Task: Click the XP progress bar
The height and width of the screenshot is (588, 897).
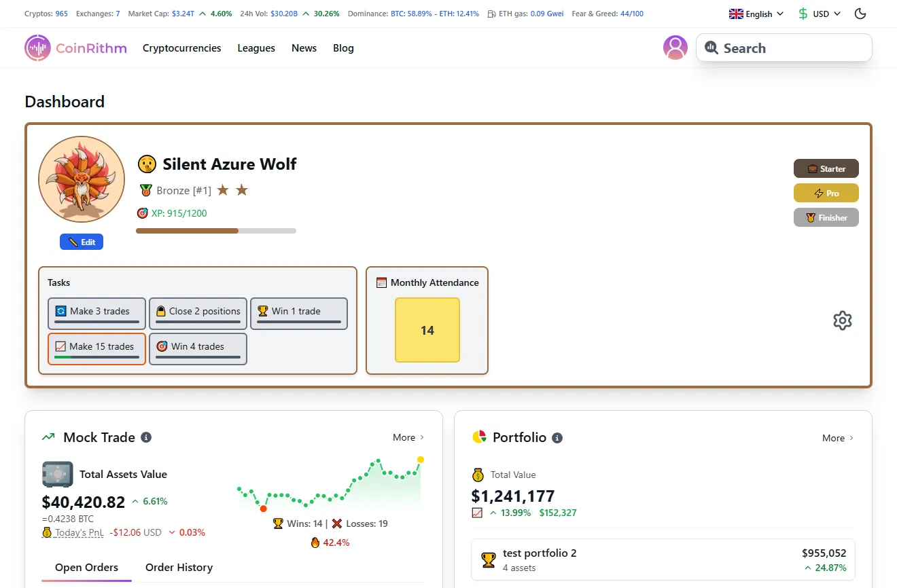Action: 216,231
